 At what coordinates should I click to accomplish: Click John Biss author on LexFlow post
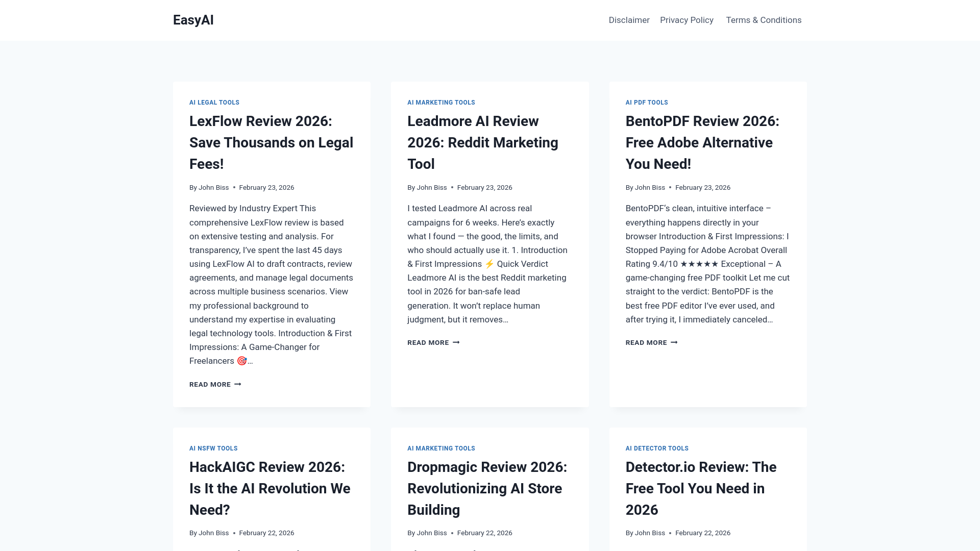coord(213,187)
